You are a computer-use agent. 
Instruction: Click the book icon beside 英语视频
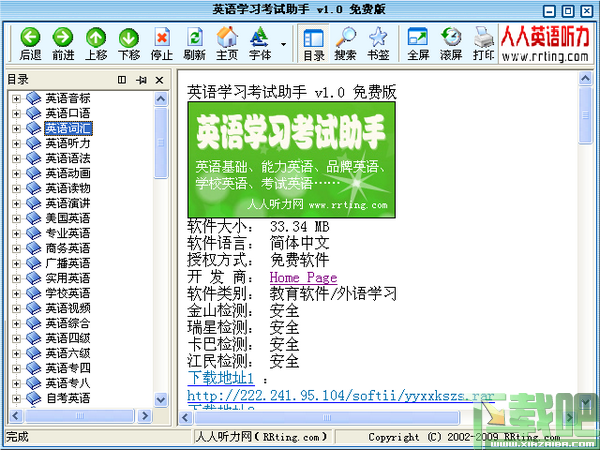point(34,308)
